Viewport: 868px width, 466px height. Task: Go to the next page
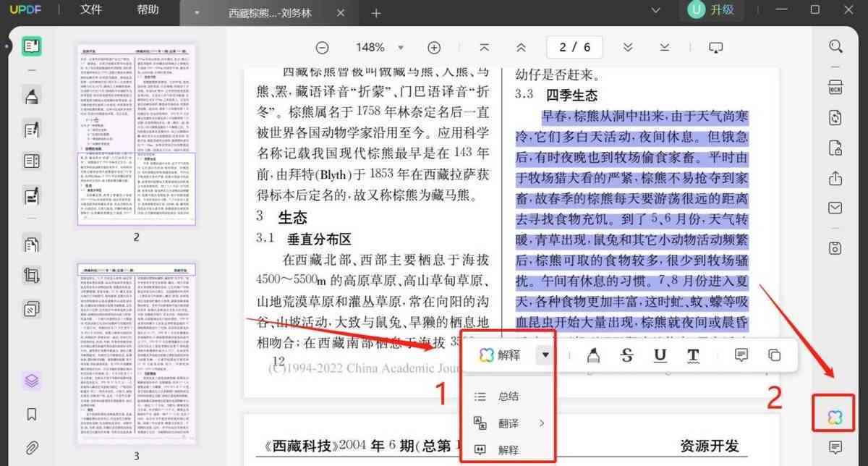pyautogui.click(x=628, y=47)
